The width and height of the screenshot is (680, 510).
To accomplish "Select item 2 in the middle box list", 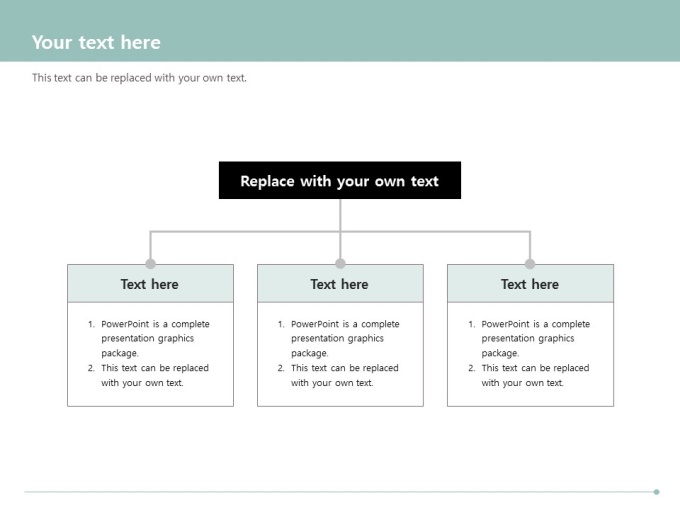I will click(x=345, y=375).
